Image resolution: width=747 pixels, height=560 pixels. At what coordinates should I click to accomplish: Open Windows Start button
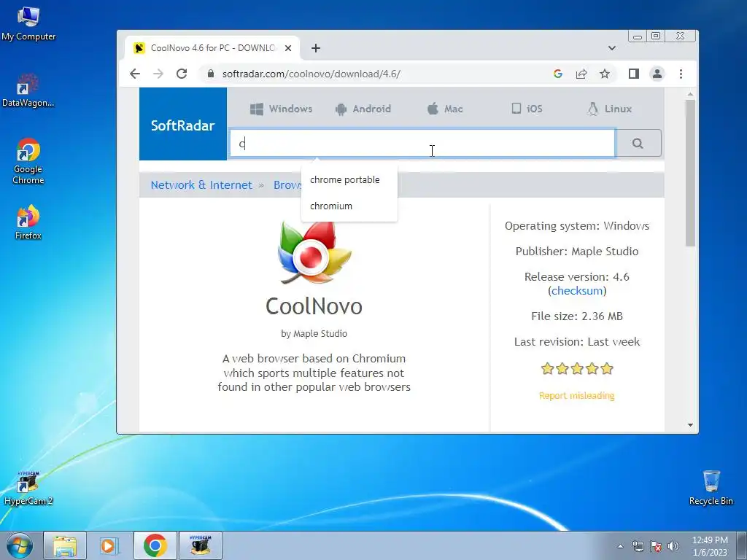(x=20, y=545)
